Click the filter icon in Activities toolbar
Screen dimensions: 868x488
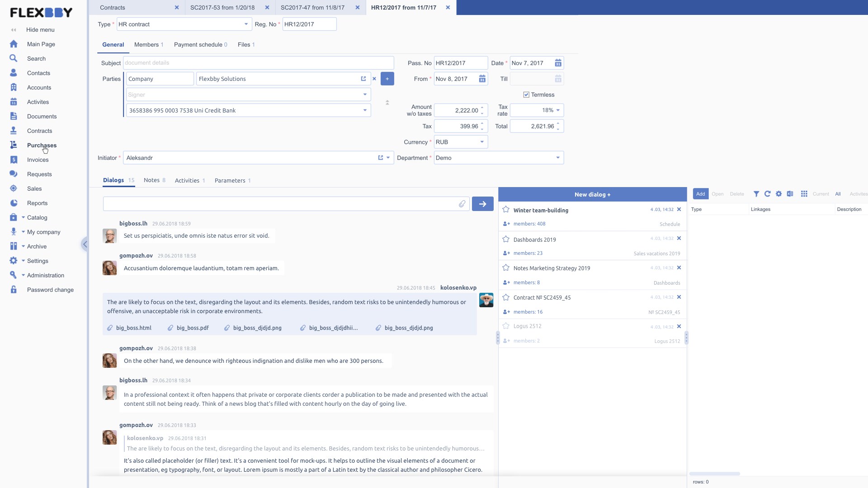pyautogui.click(x=756, y=194)
